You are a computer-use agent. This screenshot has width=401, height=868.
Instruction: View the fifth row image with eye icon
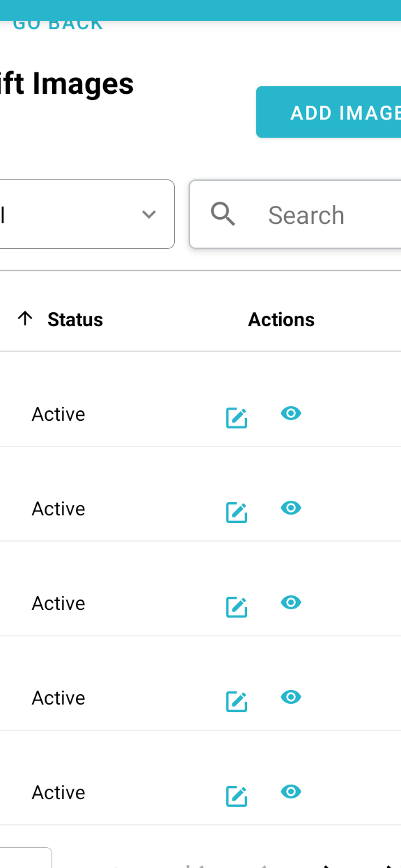pyautogui.click(x=291, y=792)
